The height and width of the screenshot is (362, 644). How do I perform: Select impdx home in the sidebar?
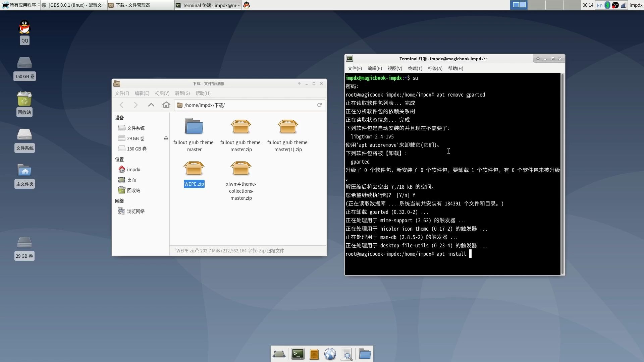click(x=133, y=170)
